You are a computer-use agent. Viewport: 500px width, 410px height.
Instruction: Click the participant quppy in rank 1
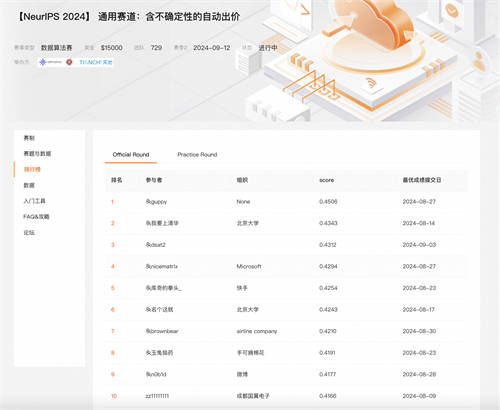(x=156, y=202)
